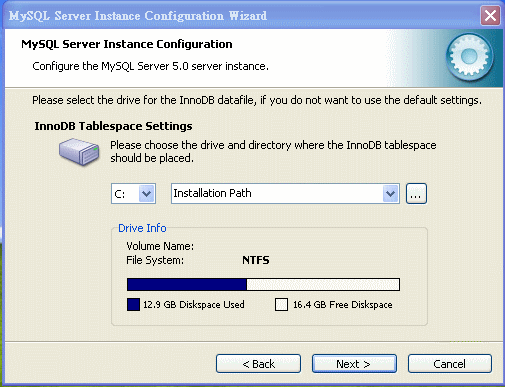The width and height of the screenshot is (505, 387).
Task: Cancel the configuration wizard
Action: tap(450, 364)
